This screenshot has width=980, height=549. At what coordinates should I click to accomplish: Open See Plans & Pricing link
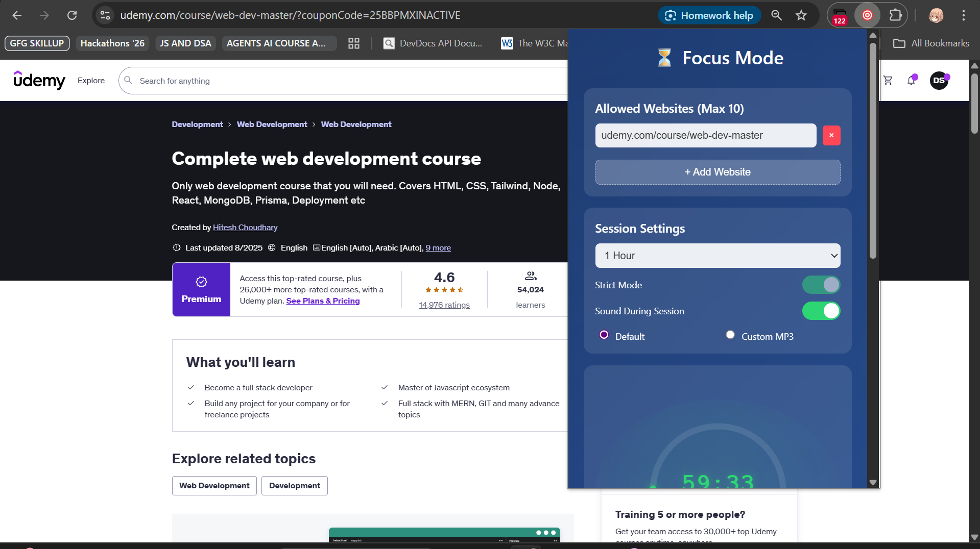click(x=323, y=301)
